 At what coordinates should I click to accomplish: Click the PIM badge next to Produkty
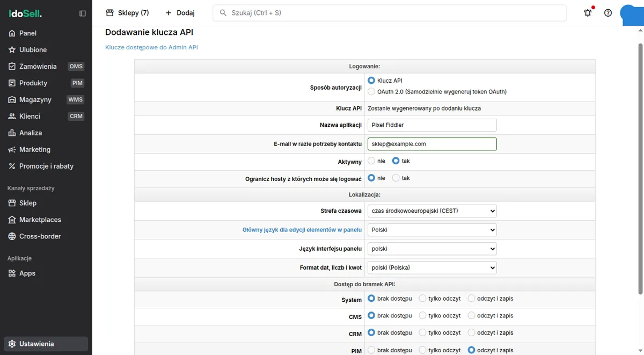[x=78, y=83]
